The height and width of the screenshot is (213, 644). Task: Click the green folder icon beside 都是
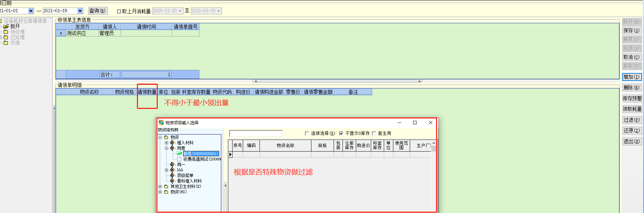click(179, 154)
